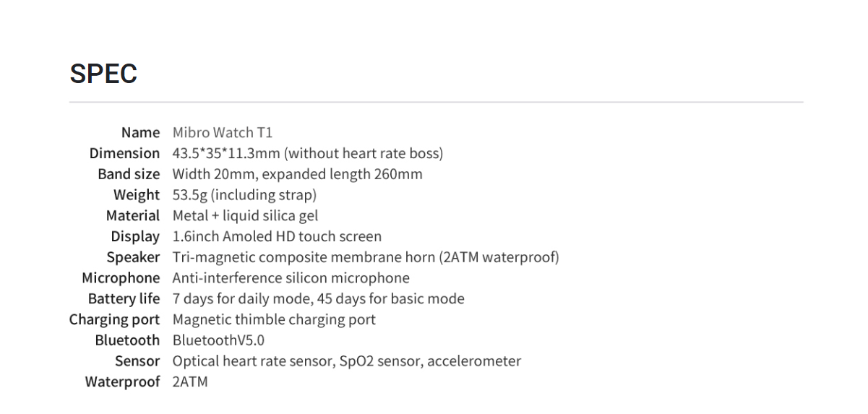Select the Speaker label

[133, 257]
